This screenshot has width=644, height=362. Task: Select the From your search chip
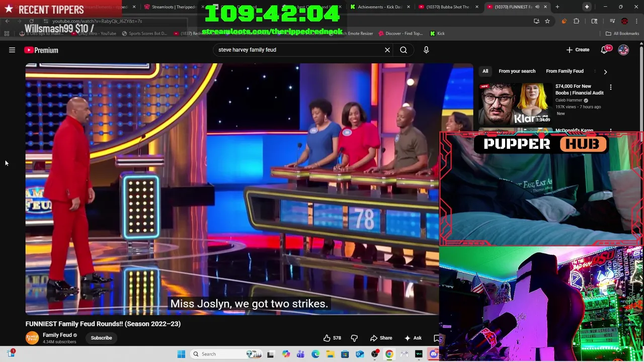click(517, 71)
